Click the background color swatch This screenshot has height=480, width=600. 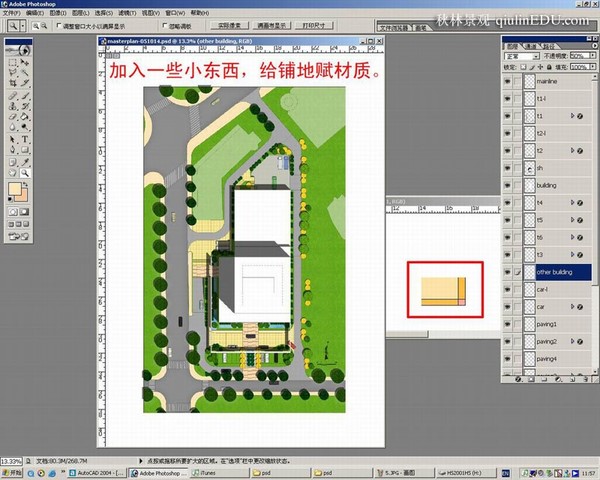tap(22, 196)
